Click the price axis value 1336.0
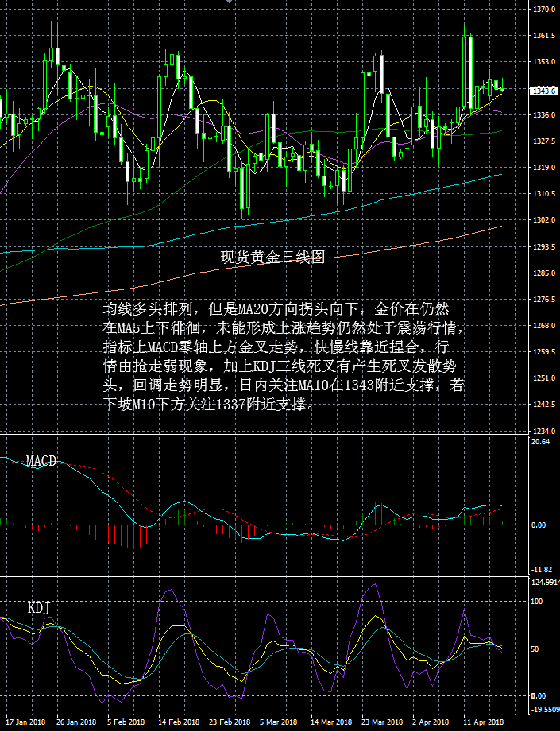Image resolution: width=560 pixels, height=732 pixels. click(544, 114)
